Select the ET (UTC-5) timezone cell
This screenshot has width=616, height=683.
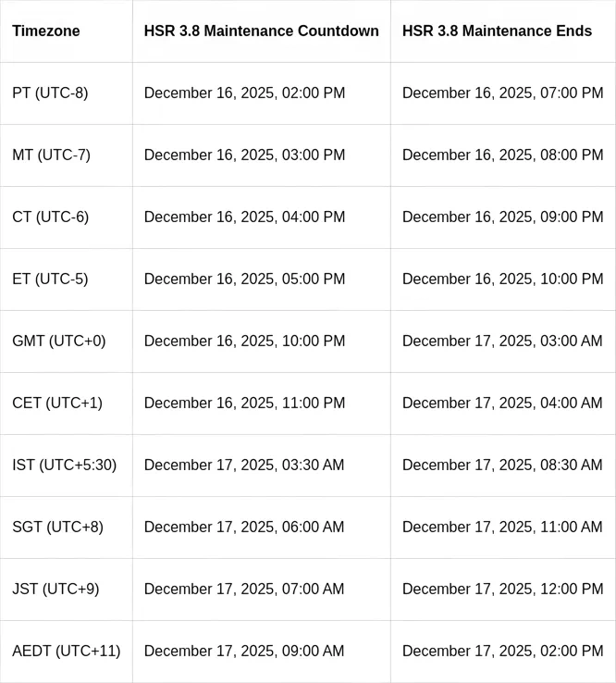pos(51,279)
